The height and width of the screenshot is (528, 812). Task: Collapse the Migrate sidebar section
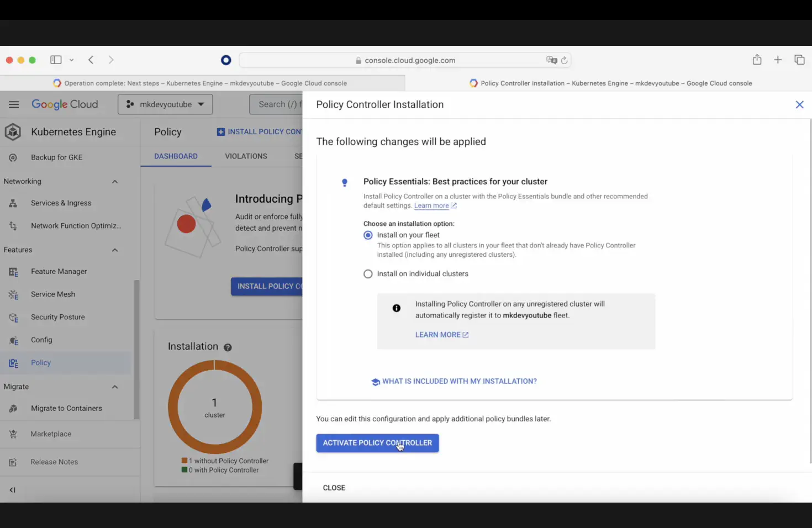coord(115,387)
